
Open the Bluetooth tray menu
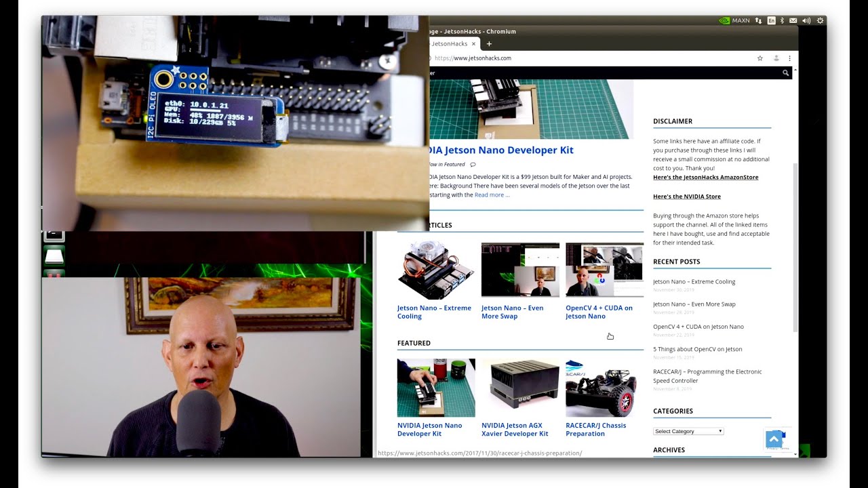pyautogui.click(x=782, y=20)
